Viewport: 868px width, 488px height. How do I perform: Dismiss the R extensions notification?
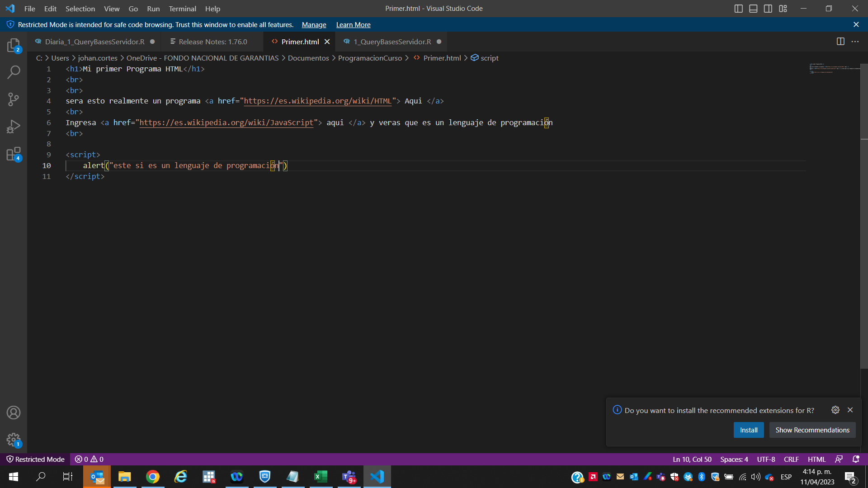(850, 410)
